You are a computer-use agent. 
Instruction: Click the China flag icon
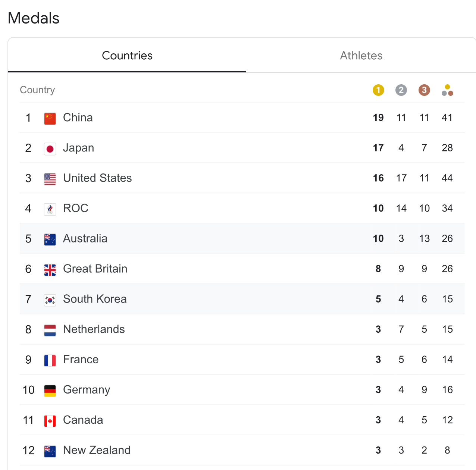point(50,119)
